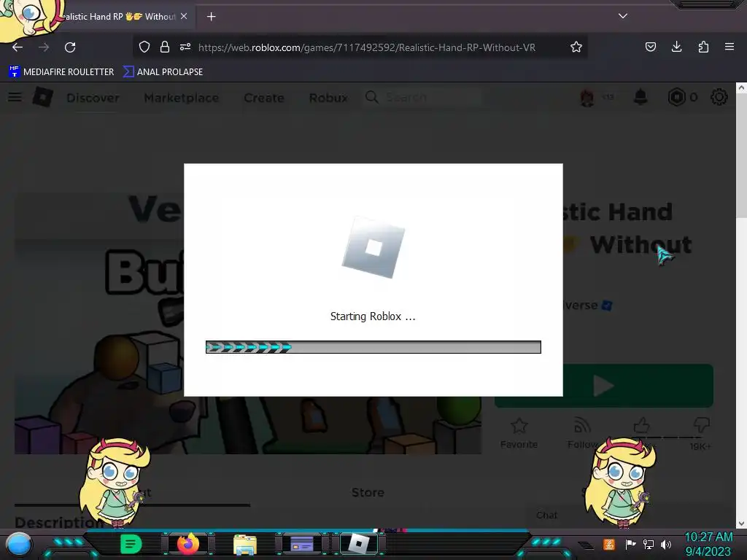Image resolution: width=747 pixels, height=560 pixels.
Task: Open the Action Center flag icon
Action: [x=630, y=544]
